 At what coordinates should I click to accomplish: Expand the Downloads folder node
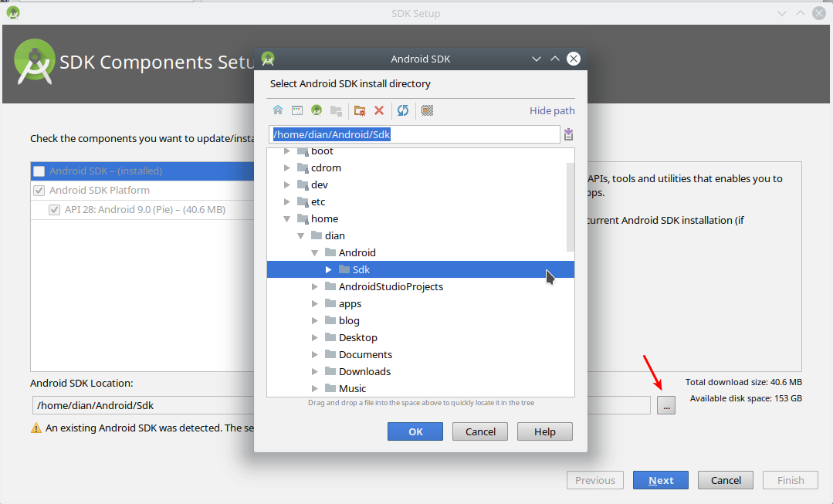point(314,371)
